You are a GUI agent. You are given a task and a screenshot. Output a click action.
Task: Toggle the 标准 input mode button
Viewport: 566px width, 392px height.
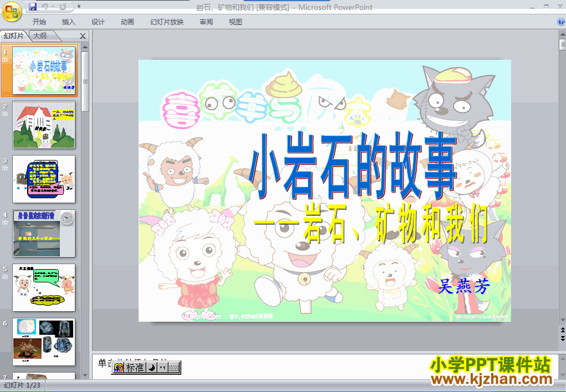tap(135, 368)
